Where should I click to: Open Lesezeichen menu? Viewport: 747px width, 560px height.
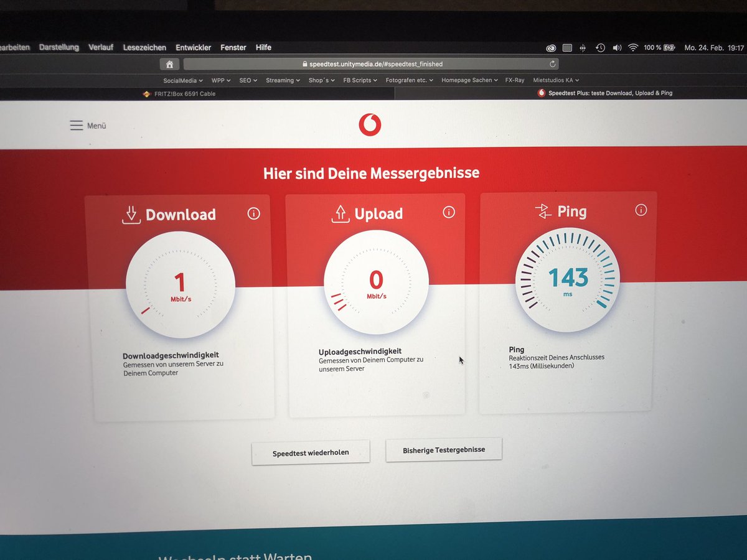144,47
